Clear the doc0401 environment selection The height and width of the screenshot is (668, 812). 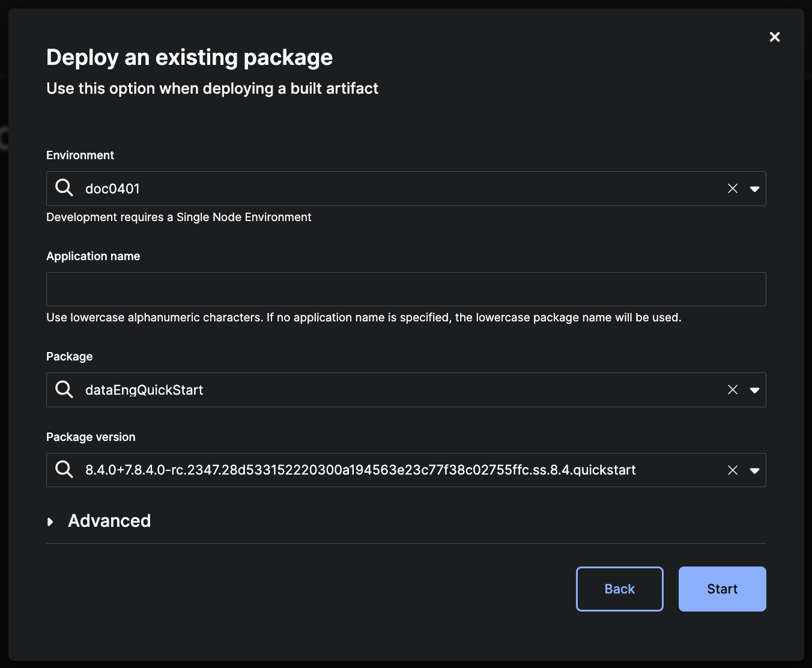[x=733, y=189]
